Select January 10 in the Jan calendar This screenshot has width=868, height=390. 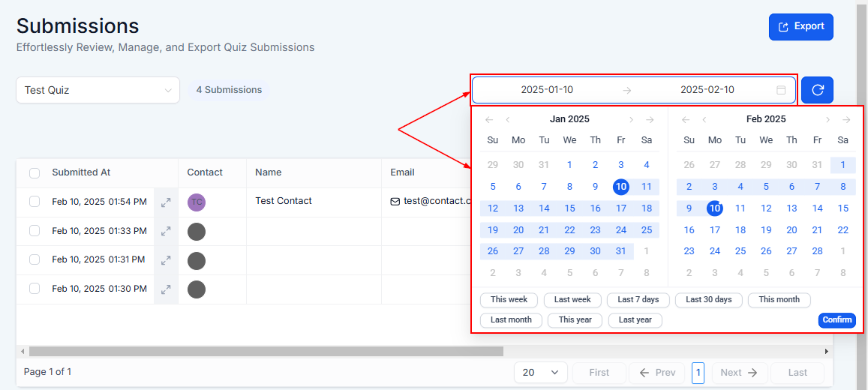621,187
